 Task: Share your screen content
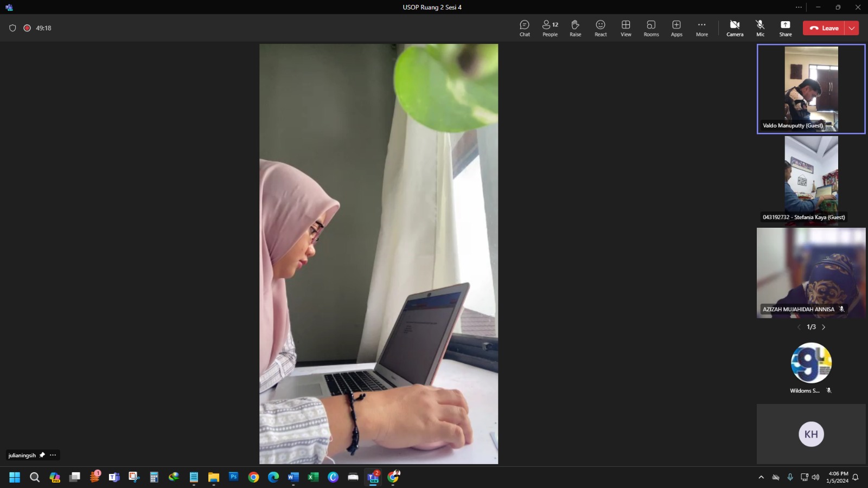[785, 28]
